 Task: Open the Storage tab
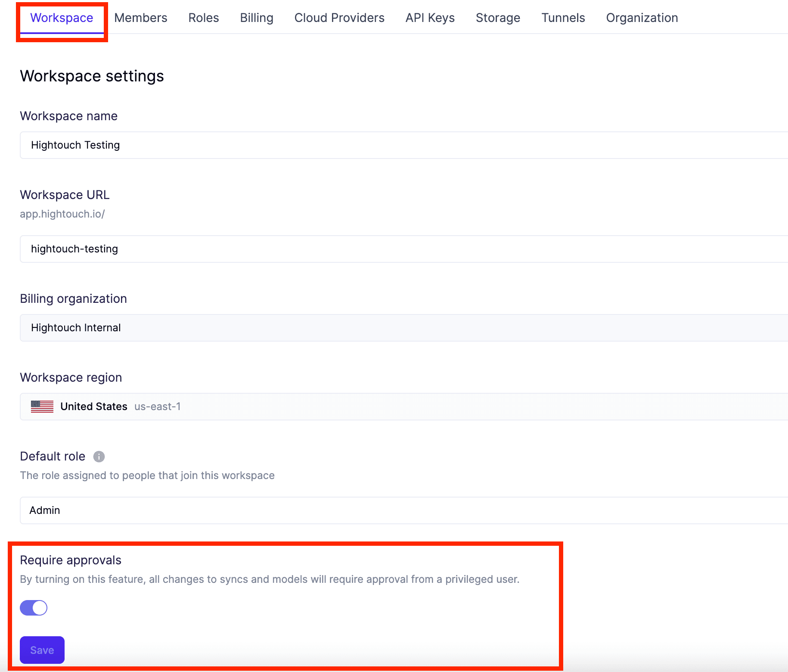click(498, 18)
